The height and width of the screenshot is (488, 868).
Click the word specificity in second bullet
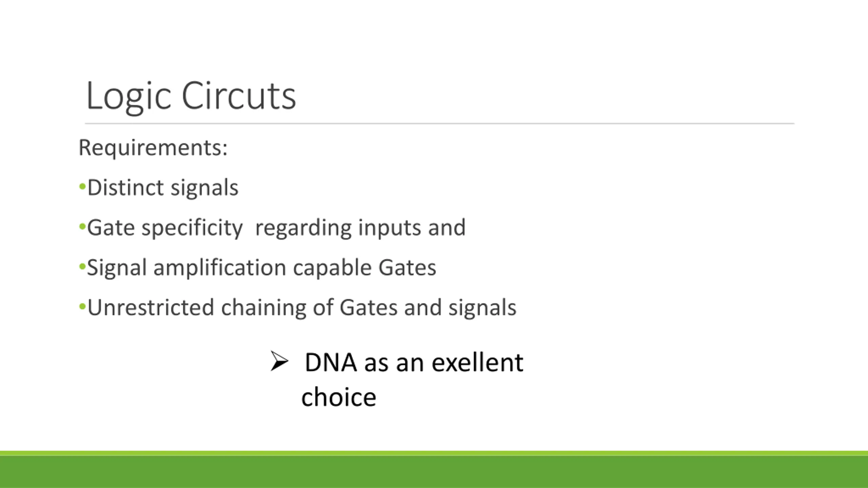192,228
